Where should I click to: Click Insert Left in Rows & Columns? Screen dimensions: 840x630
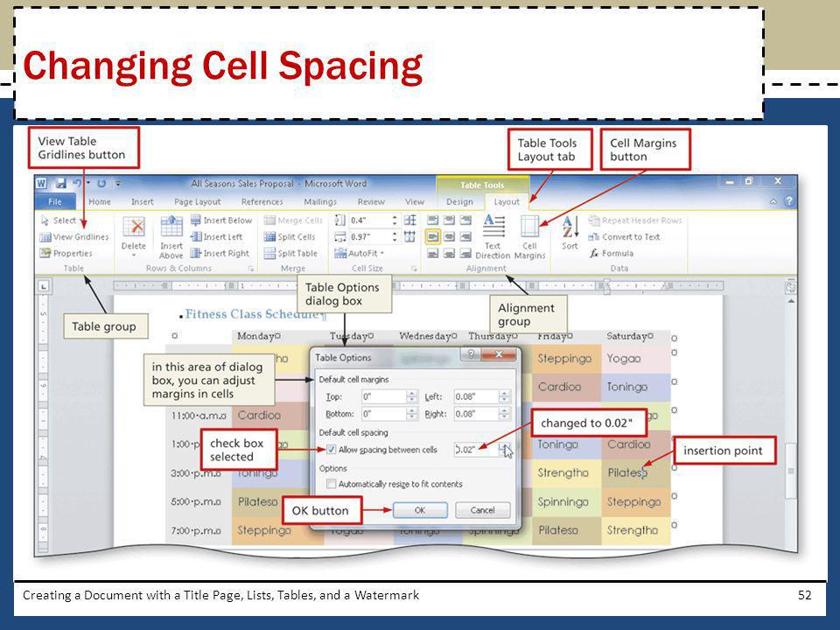click(216, 237)
